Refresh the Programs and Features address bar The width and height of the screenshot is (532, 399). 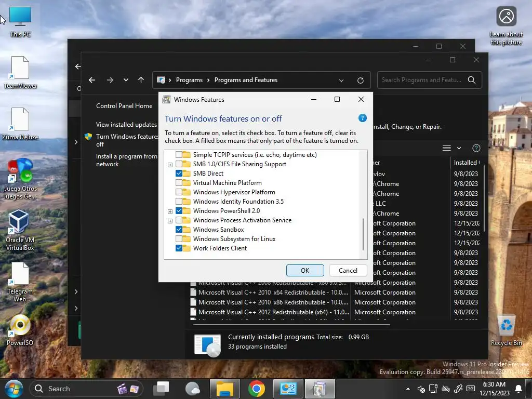pos(361,81)
